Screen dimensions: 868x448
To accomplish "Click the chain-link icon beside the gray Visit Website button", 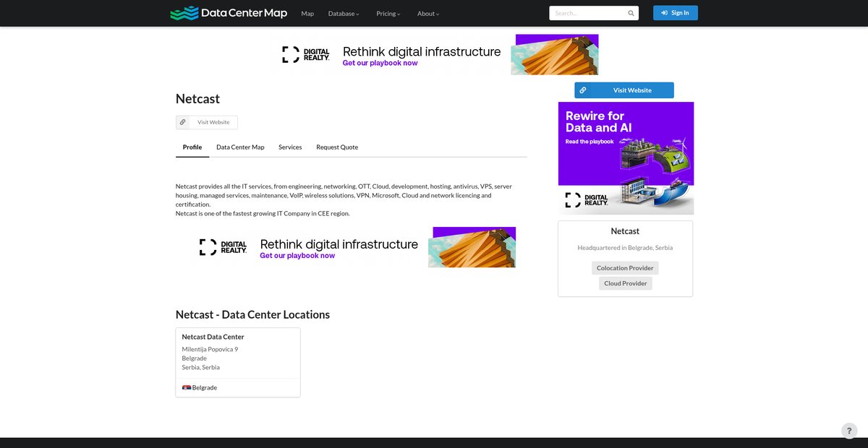I will pyautogui.click(x=183, y=122).
